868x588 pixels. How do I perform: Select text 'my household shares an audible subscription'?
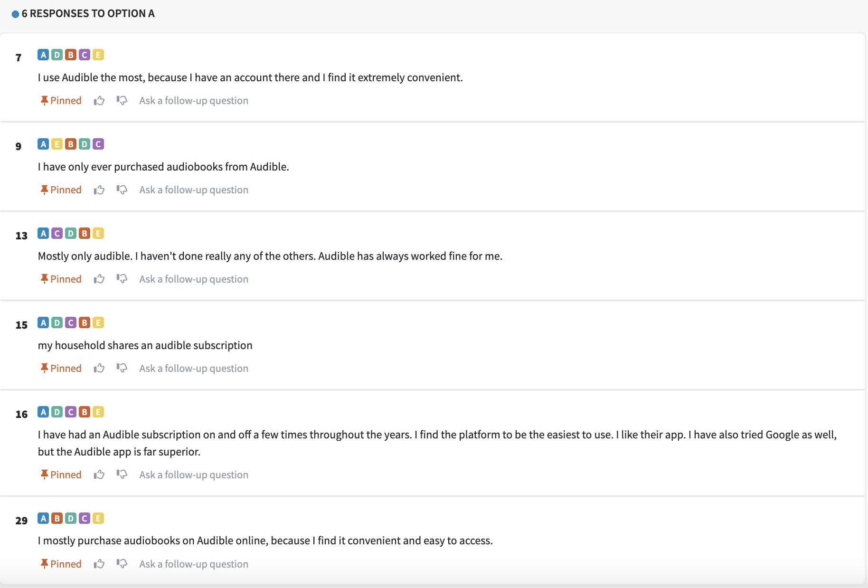coord(145,345)
